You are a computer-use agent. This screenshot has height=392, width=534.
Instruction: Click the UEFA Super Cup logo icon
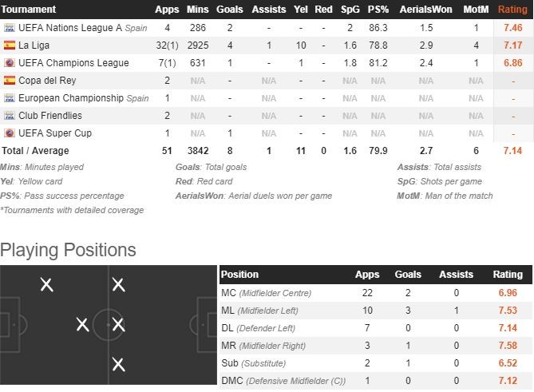tap(10, 133)
